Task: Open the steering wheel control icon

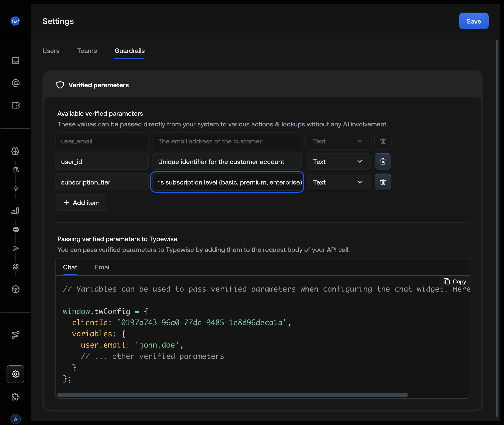Action: point(15,289)
